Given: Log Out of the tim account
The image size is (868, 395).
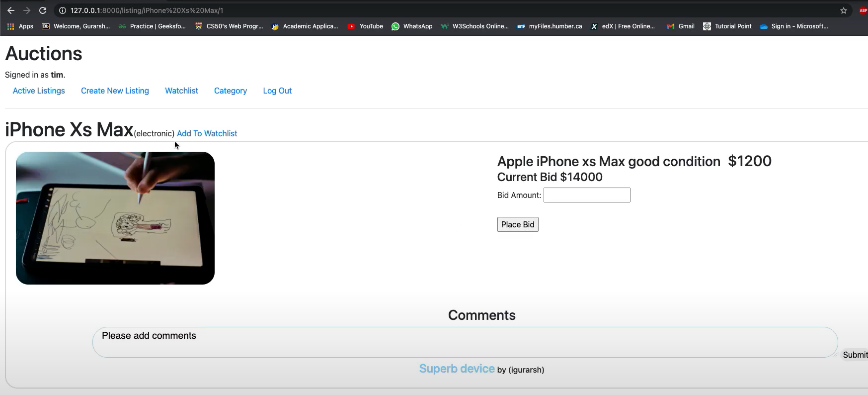Looking at the screenshot, I should [277, 91].
